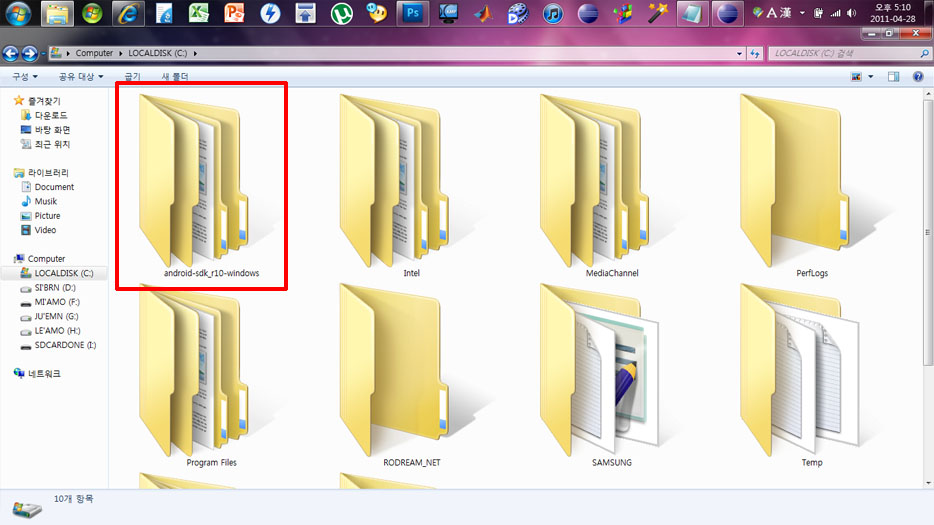Screen dimensions: 934x525
Task: Select 라이브러리 in the navigation pane
Action: [x=48, y=172]
